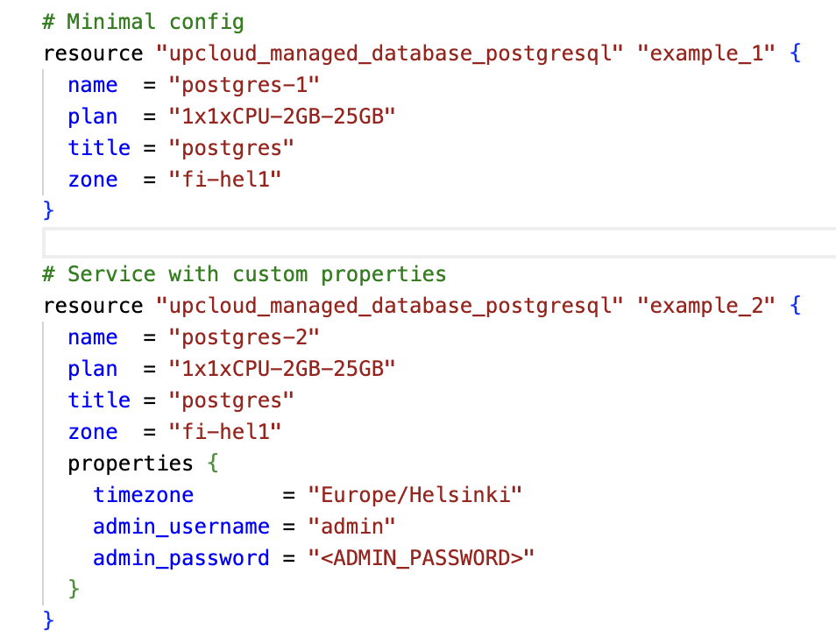The width and height of the screenshot is (836, 644).
Task: Click the "admin" username value
Action: pyautogui.click(x=351, y=527)
